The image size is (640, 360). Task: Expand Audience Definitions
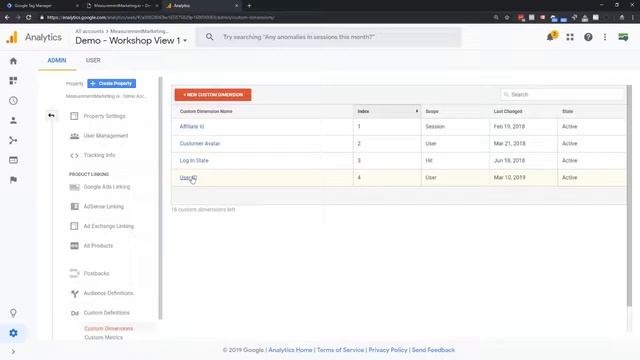click(x=108, y=293)
